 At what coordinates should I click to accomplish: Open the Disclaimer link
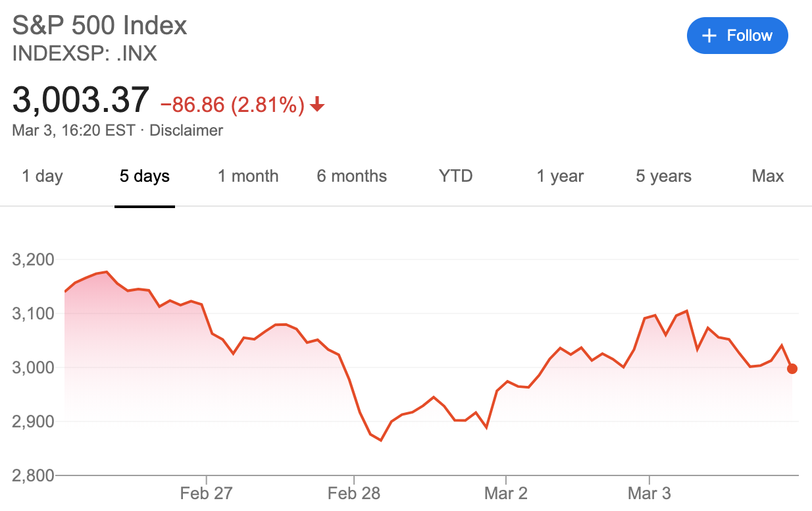[186, 130]
